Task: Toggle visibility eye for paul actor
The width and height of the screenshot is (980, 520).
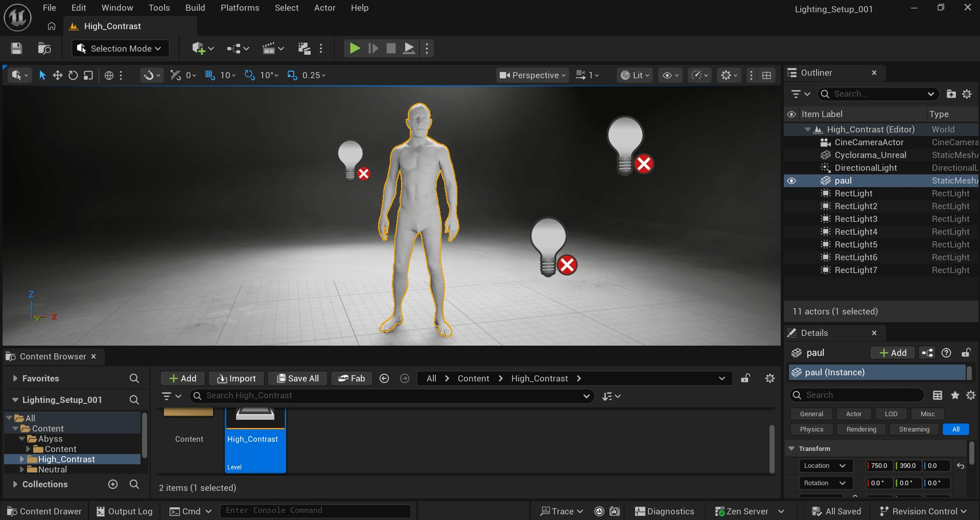Action: pyautogui.click(x=791, y=180)
